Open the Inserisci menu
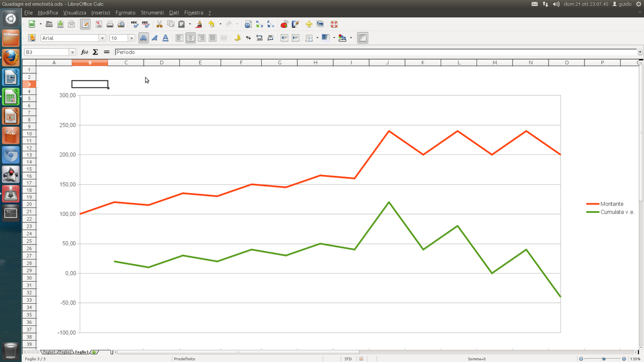644x362 pixels. point(101,13)
